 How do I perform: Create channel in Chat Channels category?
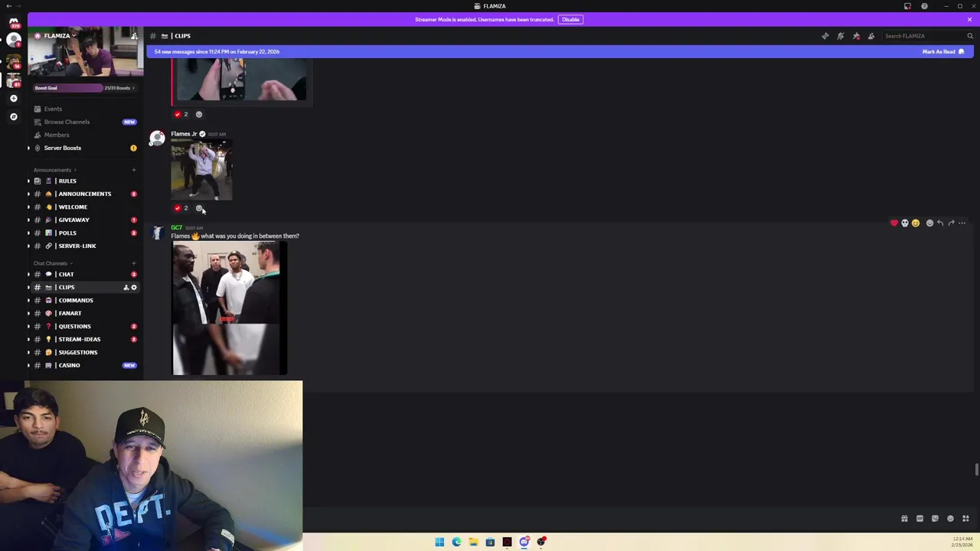tap(134, 263)
